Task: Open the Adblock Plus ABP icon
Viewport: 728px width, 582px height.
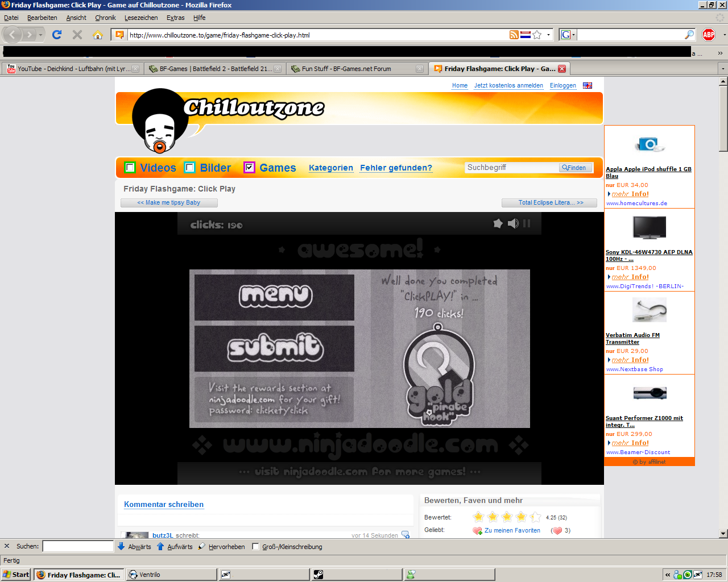Action: [x=709, y=35]
